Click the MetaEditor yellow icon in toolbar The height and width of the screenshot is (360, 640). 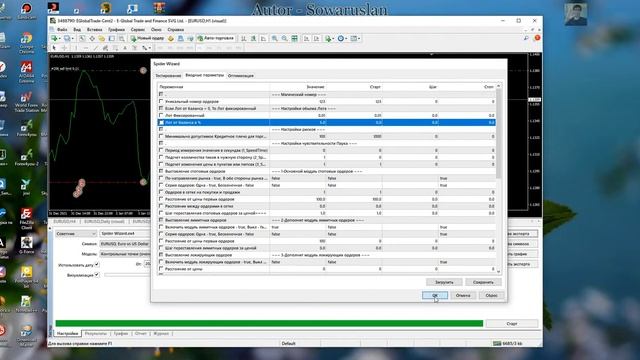[171, 38]
